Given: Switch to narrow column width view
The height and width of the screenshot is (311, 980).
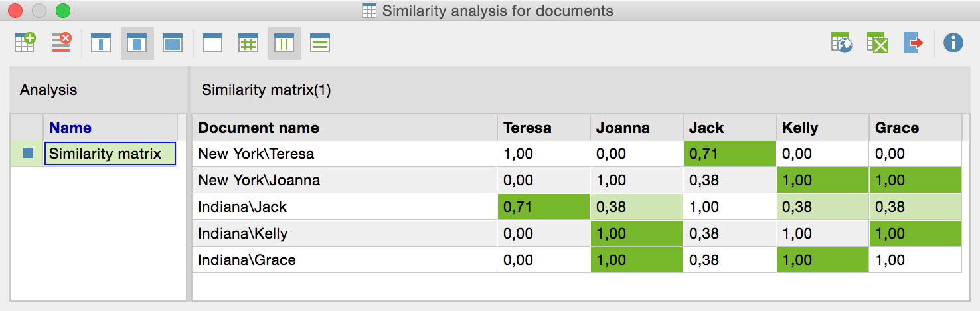Looking at the screenshot, I should point(101,43).
